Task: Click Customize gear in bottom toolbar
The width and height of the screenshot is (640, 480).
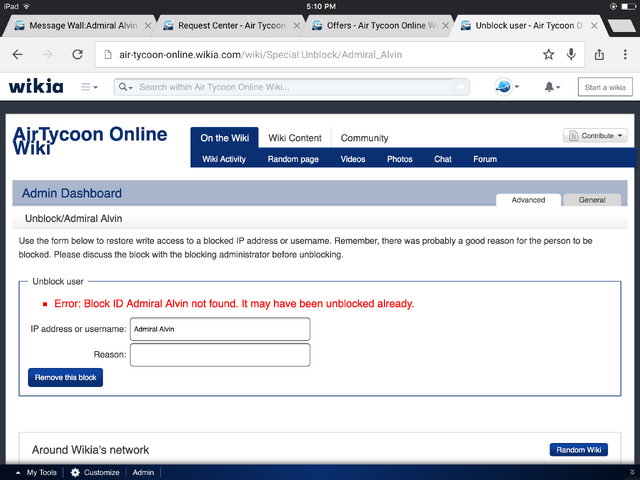Action: 95,472
